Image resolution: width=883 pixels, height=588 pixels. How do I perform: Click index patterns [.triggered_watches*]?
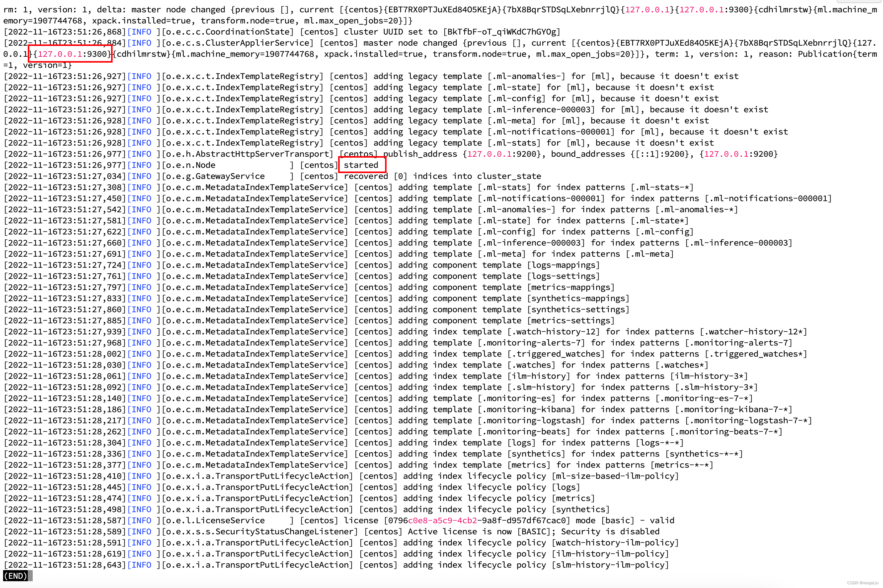[756, 354]
